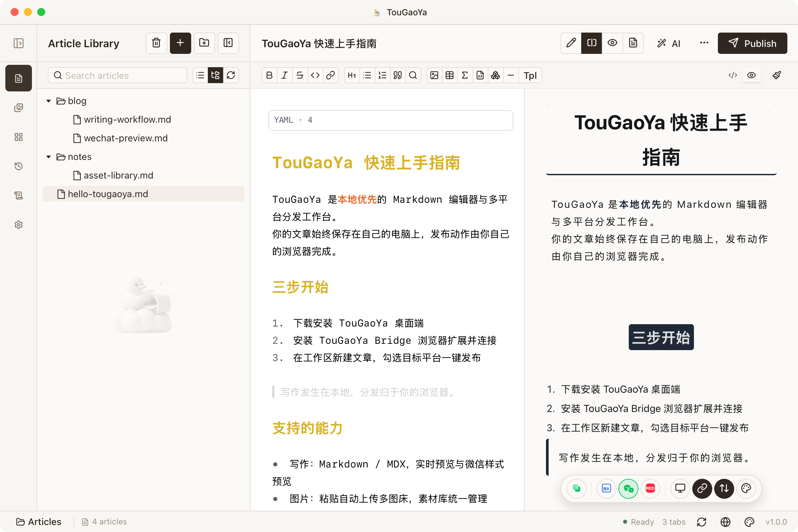Image resolution: width=798 pixels, height=532 pixels.
Task: Insert a horizontal rule
Action: click(511, 75)
